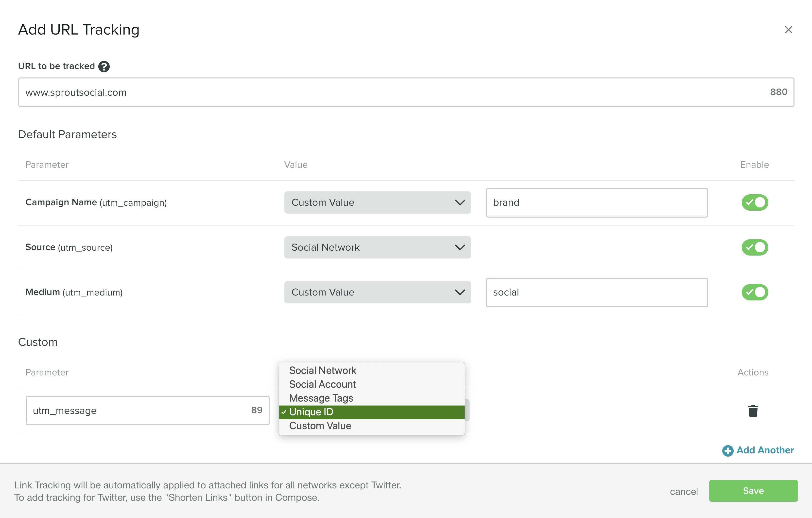Disable the Source parameter toggle

coord(755,247)
